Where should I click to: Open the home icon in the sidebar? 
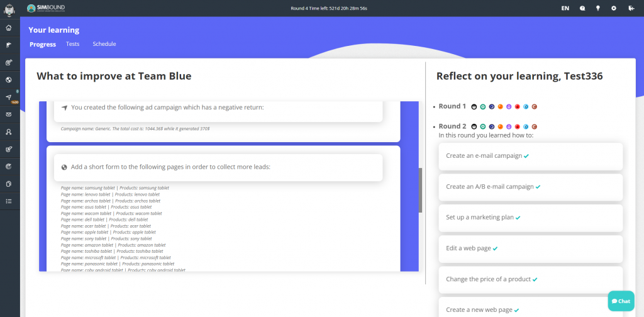(9, 28)
